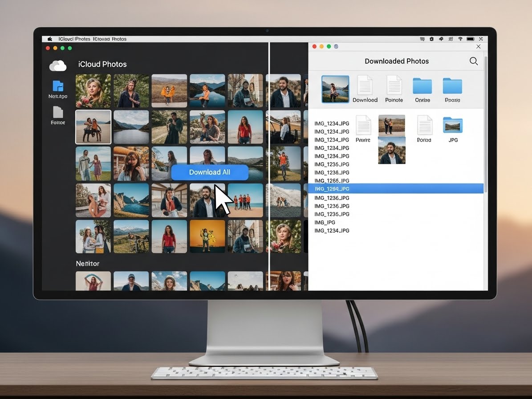Screen dimensions: 532x399
Task: Select the person sitting by lake photo
Action: [207, 90]
